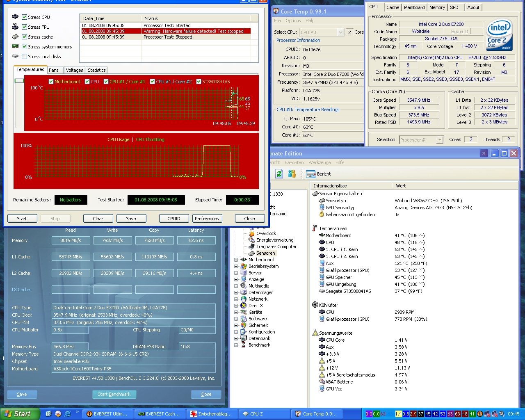The height and width of the screenshot is (420, 525).
Task: Expand Software tree node
Action: pos(236,319)
